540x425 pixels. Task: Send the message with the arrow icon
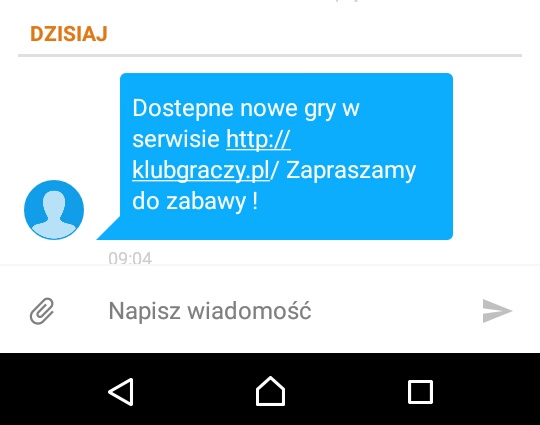click(497, 311)
